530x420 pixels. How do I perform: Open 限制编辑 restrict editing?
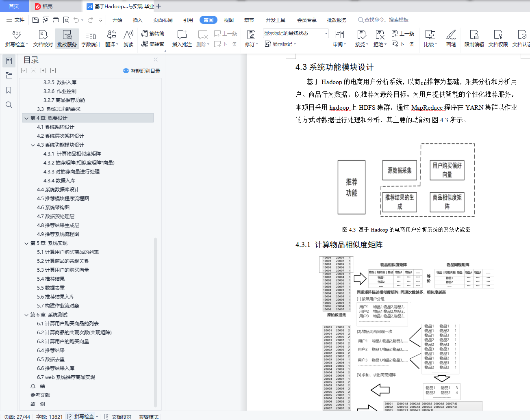[474, 39]
